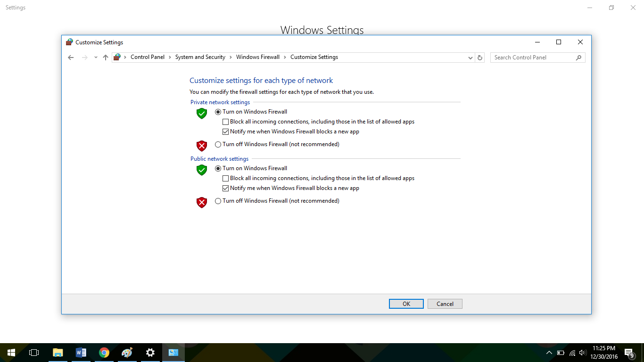Show hidden system tray icons
Image resolution: width=644 pixels, height=362 pixels.
pos(549,353)
